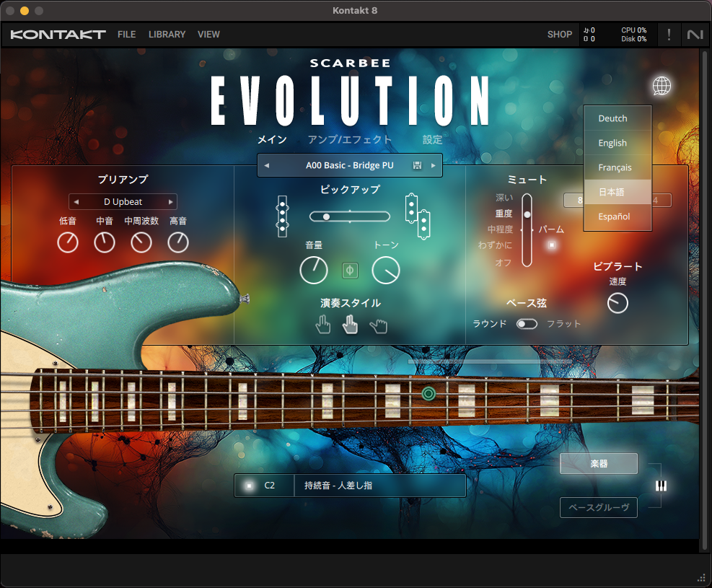Image resolution: width=712 pixels, height=588 pixels.
Task: Switch to the アンプ/エフェクト tab
Action: click(350, 140)
